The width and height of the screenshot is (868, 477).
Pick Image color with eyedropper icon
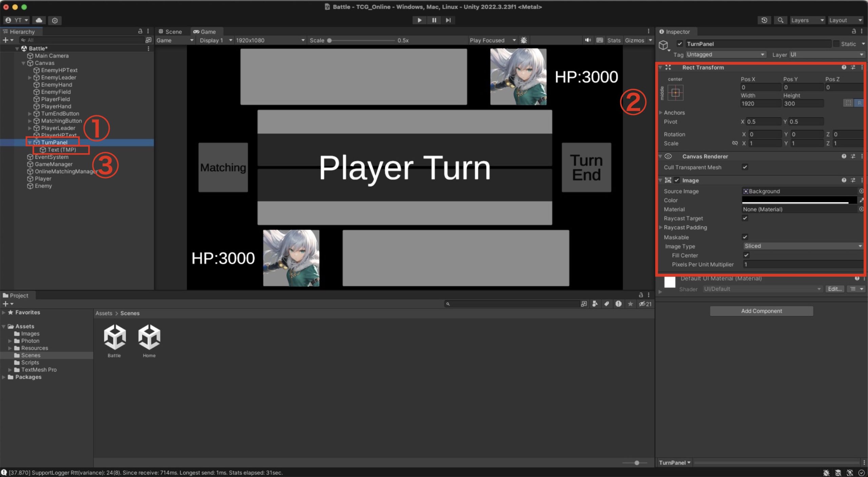(x=862, y=200)
